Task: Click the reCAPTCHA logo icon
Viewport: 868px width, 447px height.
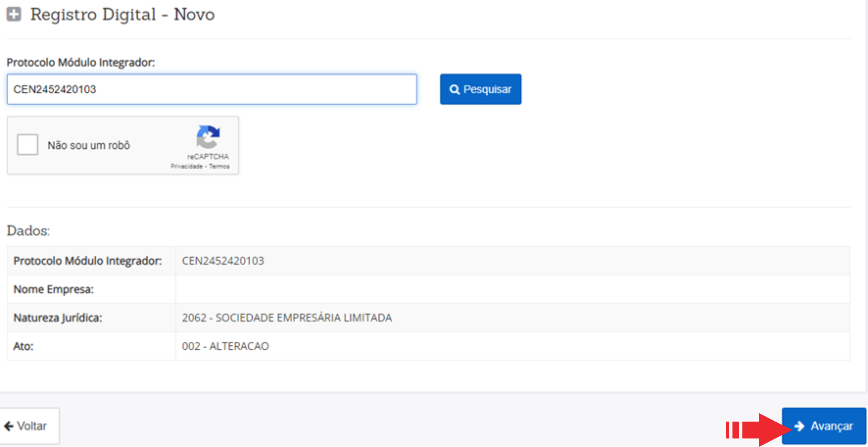Action: [208, 137]
